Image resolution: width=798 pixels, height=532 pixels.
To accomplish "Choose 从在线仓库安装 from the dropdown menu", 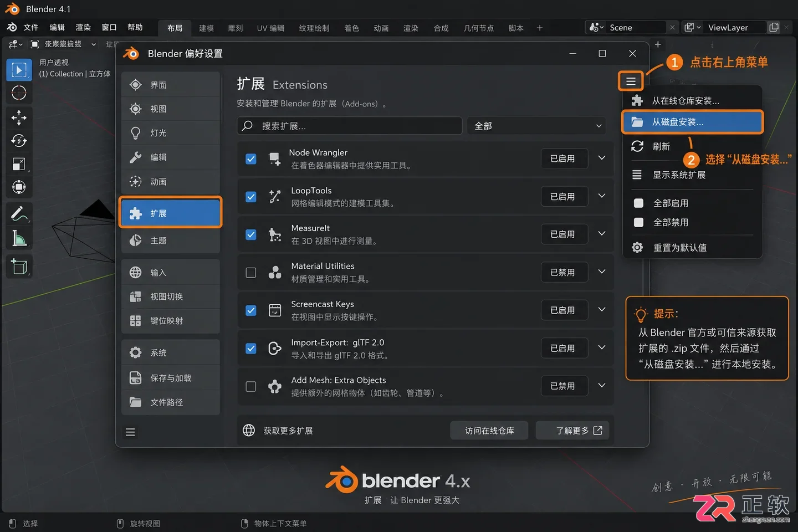I will point(693,100).
